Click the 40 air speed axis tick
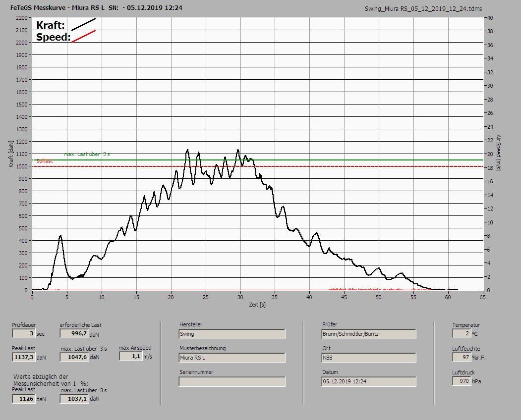 [490, 18]
